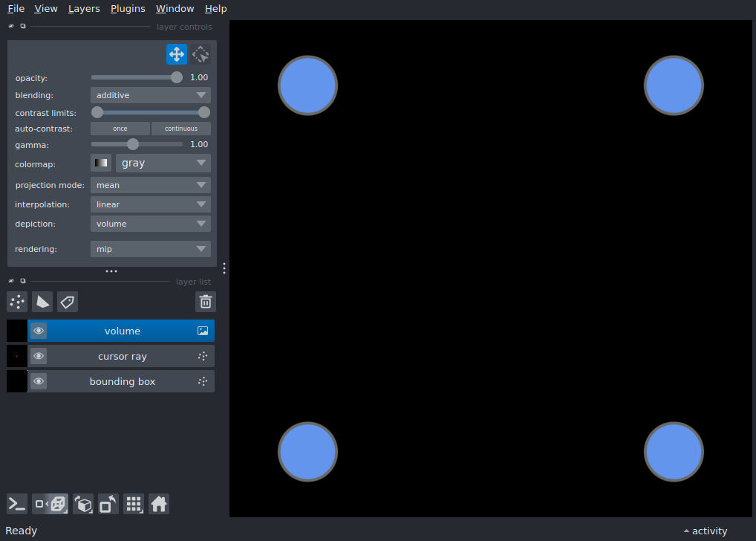Create a new labels layer
Viewport: 756px width, 541px height.
tap(68, 302)
